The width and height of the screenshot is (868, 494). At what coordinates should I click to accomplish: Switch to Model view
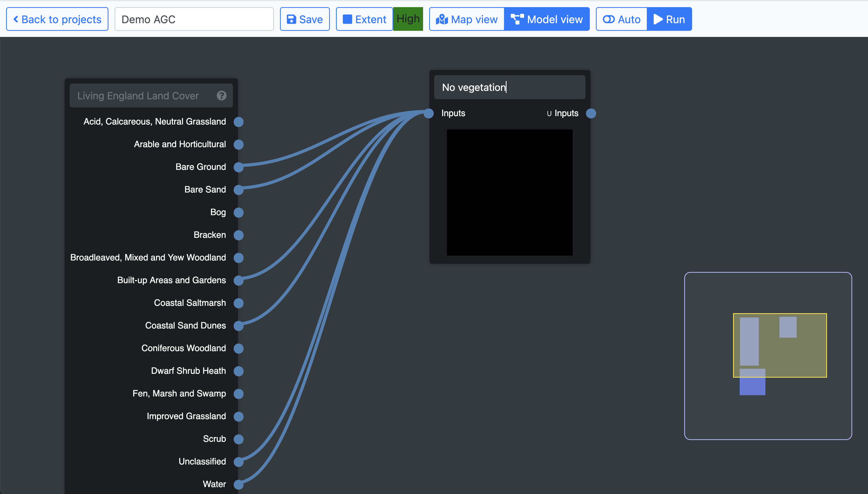pyautogui.click(x=547, y=19)
